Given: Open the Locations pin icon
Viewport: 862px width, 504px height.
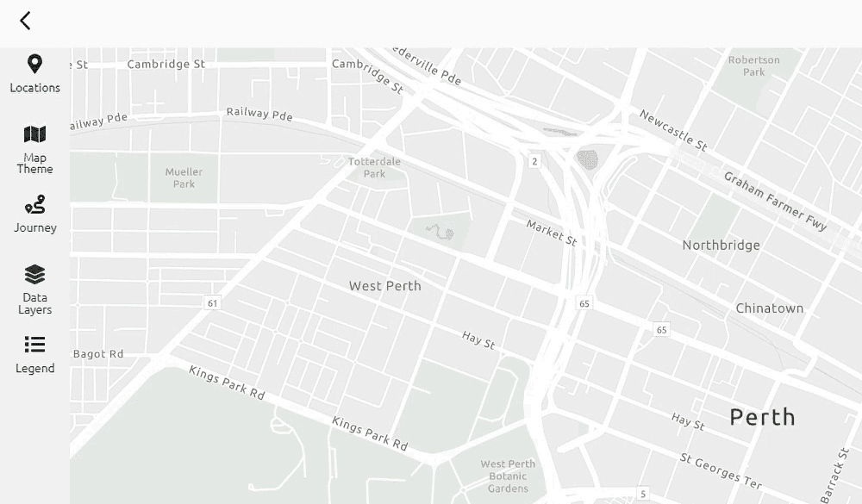Looking at the screenshot, I should (x=34, y=64).
